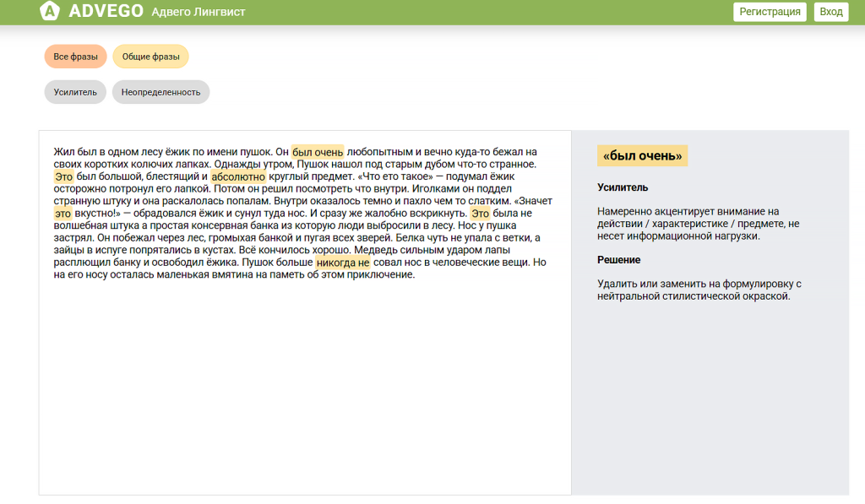Click the ADVEGO brand name in header
Screen dimensions: 865x504
click(x=106, y=12)
